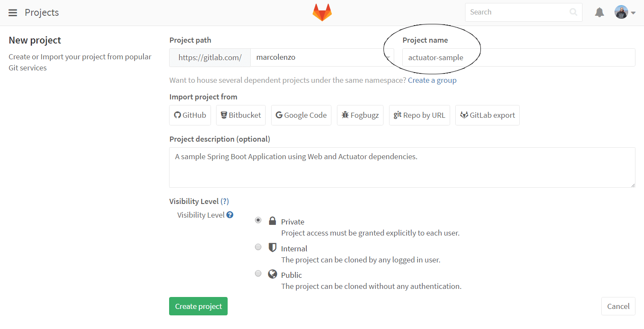Viewport: 644px width, 329px height.
Task: Select the Public visibility radio button
Action: tap(258, 274)
